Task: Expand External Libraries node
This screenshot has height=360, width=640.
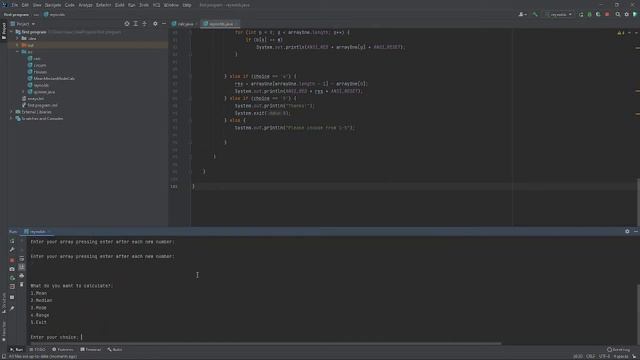Action: [x=12, y=112]
